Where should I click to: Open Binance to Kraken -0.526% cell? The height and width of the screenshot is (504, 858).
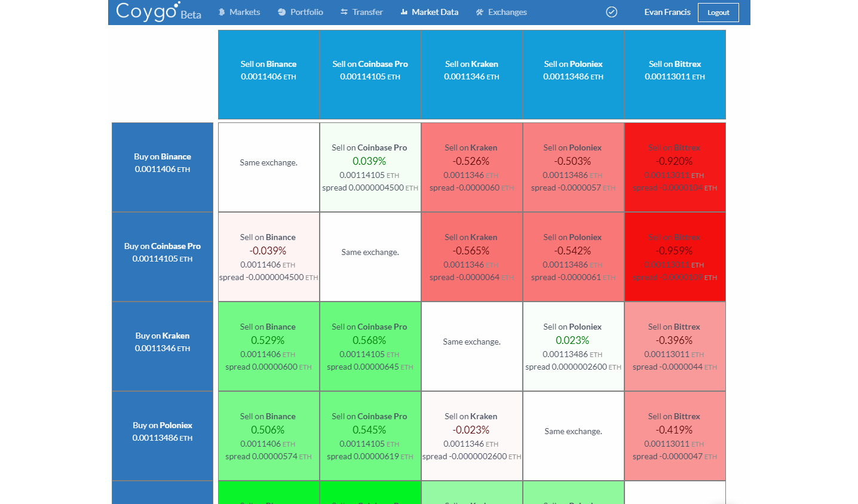point(472,167)
